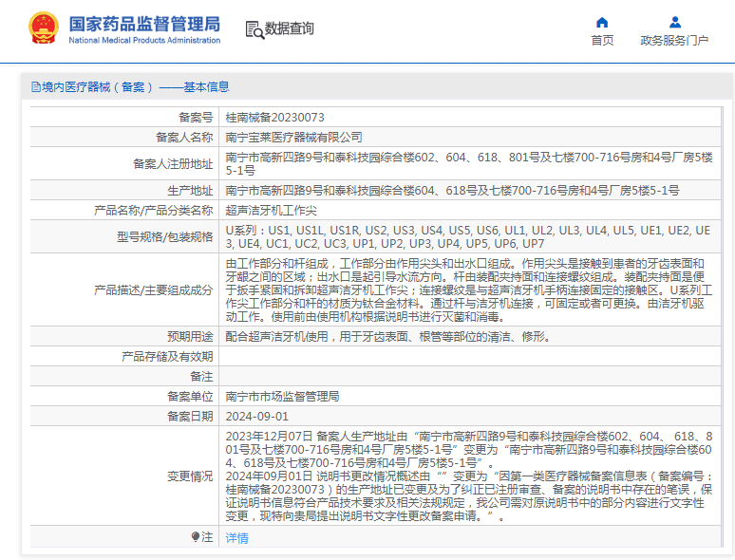Click authority name 南宁市市场监督管理局
Screen dimensions: 735x560
tap(282, 397)
